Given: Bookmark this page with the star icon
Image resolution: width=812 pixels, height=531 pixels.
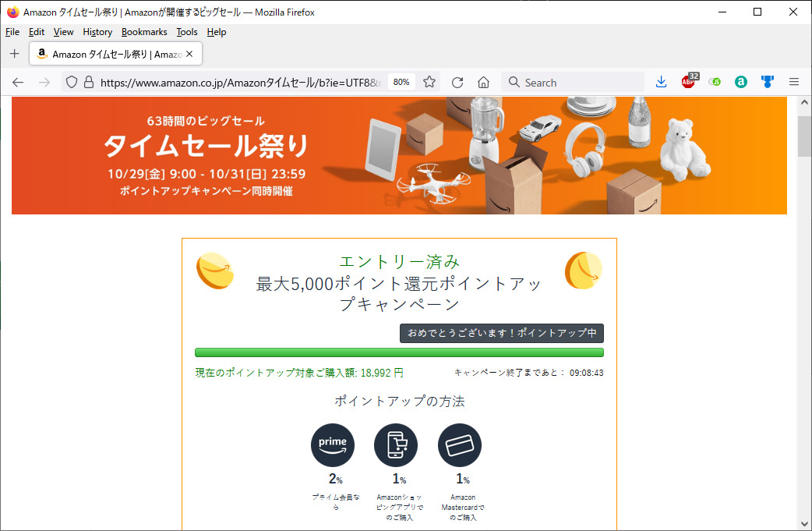Looking at the screenshot, I should [429, 82].
